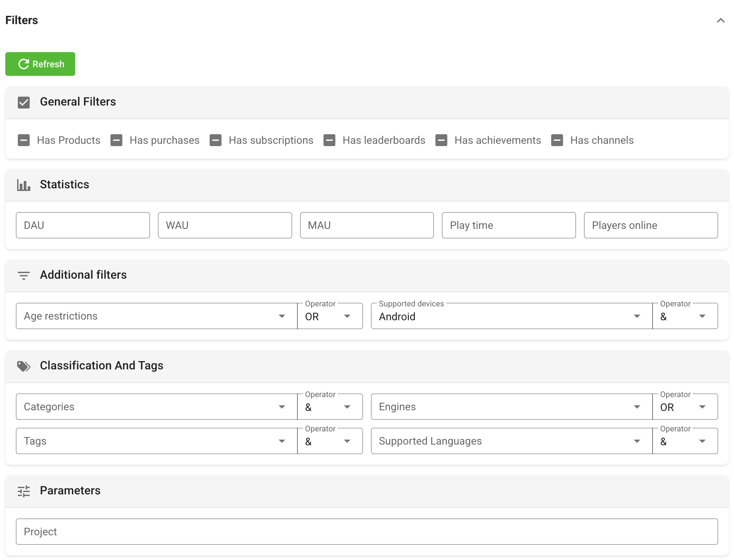Toggle Has subscriptions checkbox
Viewport: 734px width, 560px height.
coord(216,140)
